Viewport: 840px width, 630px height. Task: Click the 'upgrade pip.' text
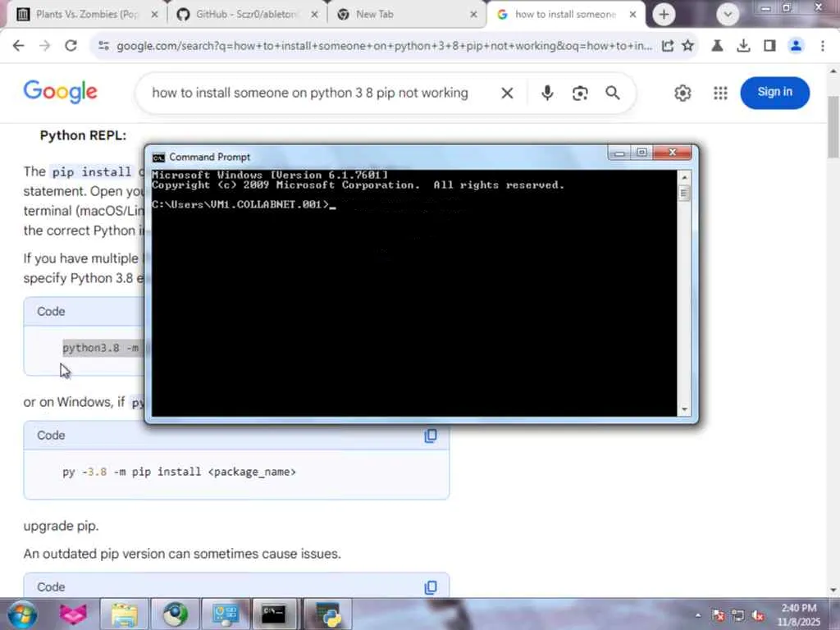click(x=61, y=526)
